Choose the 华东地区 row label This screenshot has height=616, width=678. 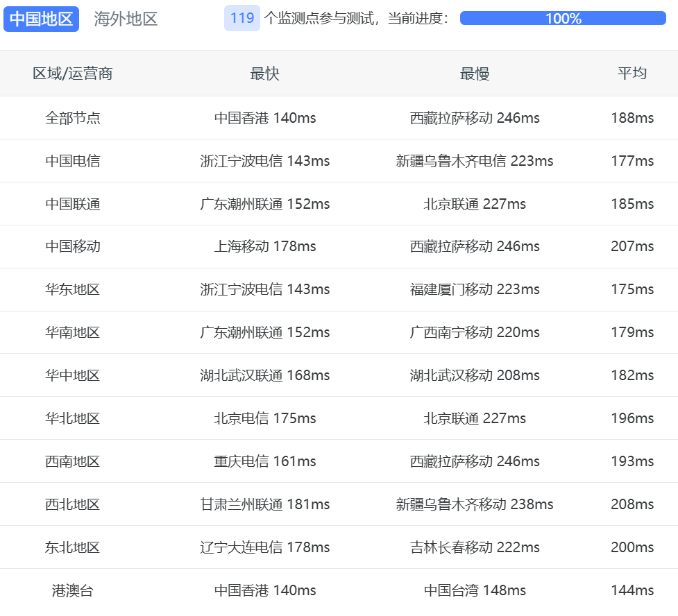73,289
